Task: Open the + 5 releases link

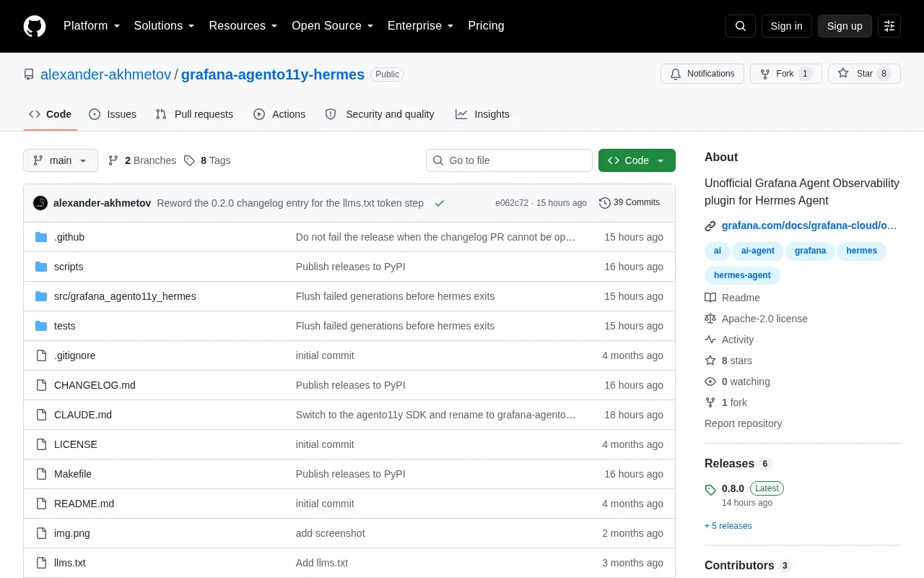Action: click(728, 526)
